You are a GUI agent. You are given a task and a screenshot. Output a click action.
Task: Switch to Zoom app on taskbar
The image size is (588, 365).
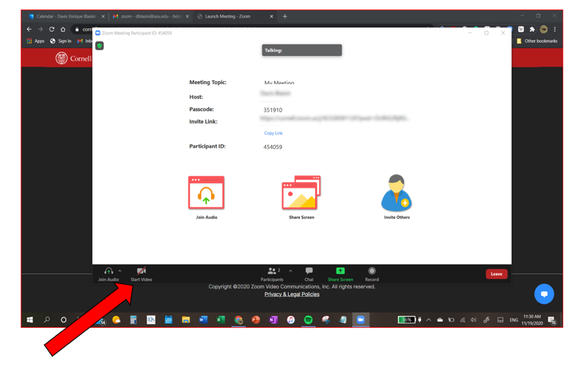coord(361,320)
